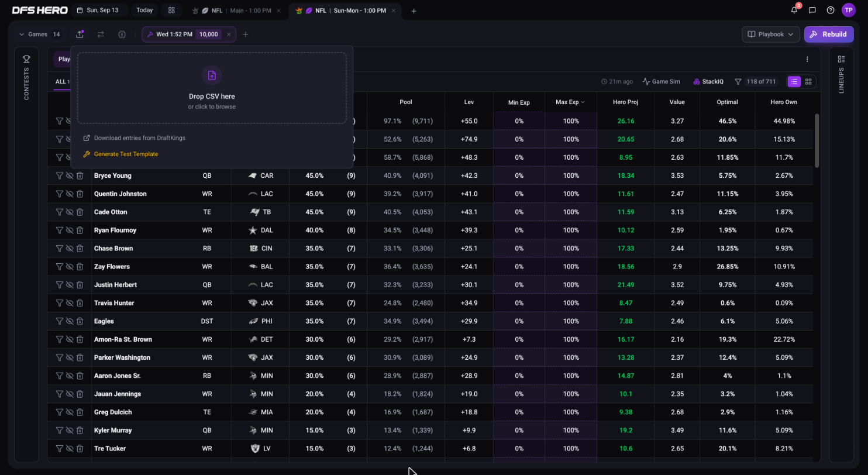Open a new slate tab with the plus
The height and width of the screenshot is (475, 868).
click(414, 11)
